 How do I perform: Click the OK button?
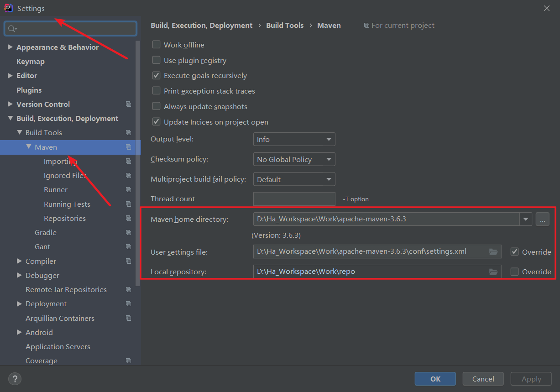click(435, 379)
